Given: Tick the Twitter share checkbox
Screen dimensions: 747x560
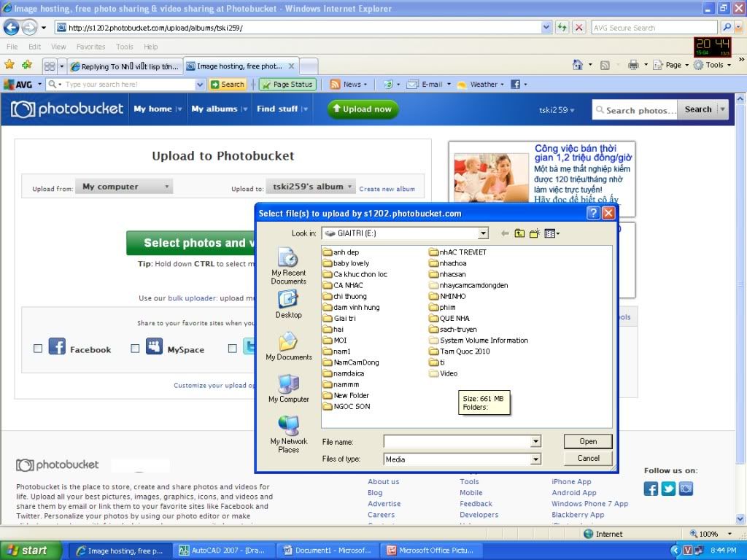Looking at the screenshot, I should 233,349.
